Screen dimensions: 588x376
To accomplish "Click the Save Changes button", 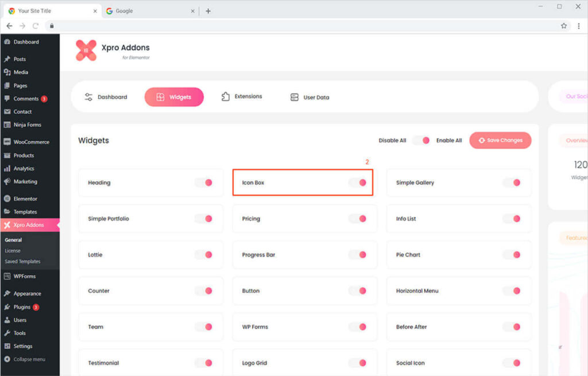I will pyautogui.click(x=500, y=140).
